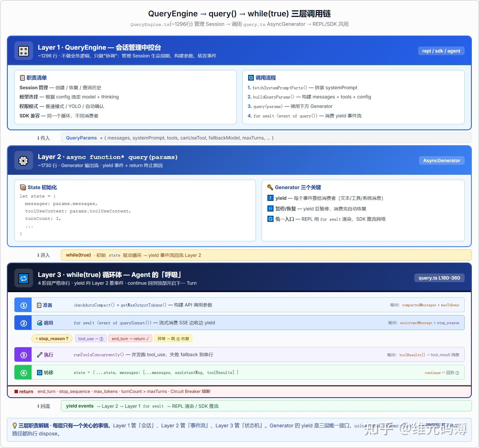The image size is (479, 448).
Task: Click the SDK 兼容 responsibility row
Action: tap(59, 116)
